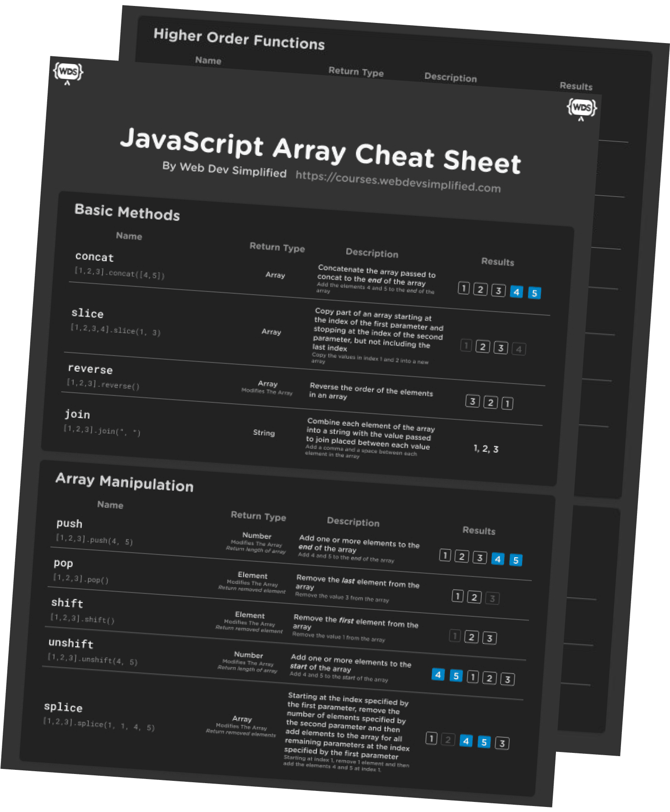Click the WDS logo at top left
The width and height of the screenshot is (670, 812).
[x=68, y=73]
